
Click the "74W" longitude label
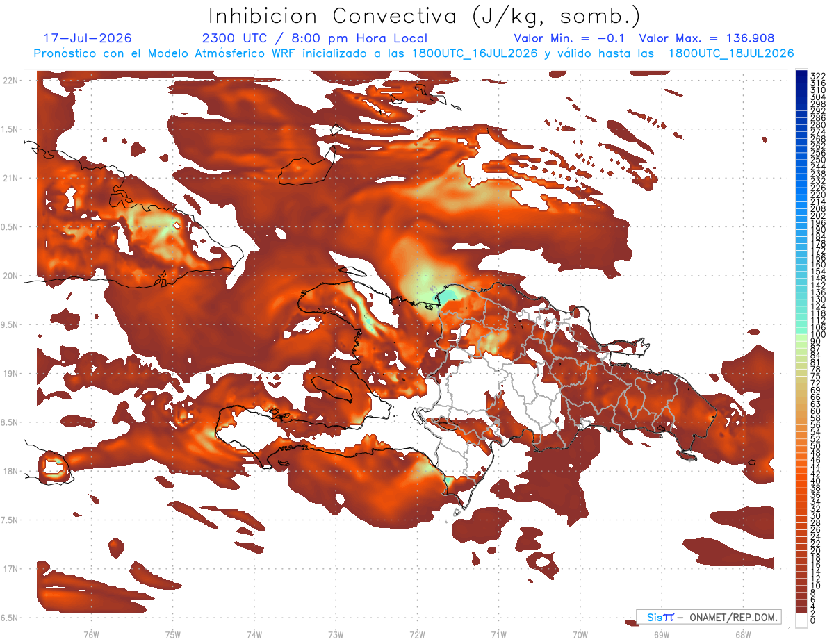(254, 634)
